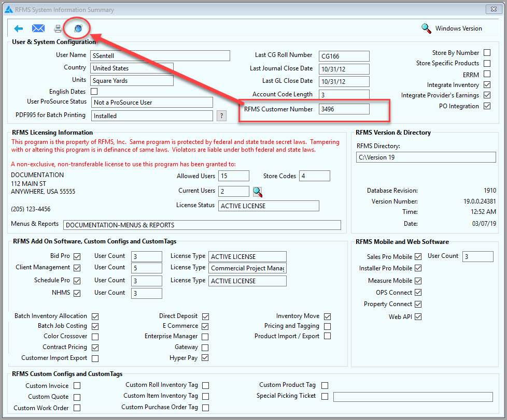The width and height of the screenshot is (507, 420).
Task: Click the Windows Version magnifier icon
Action: [426, 28]
